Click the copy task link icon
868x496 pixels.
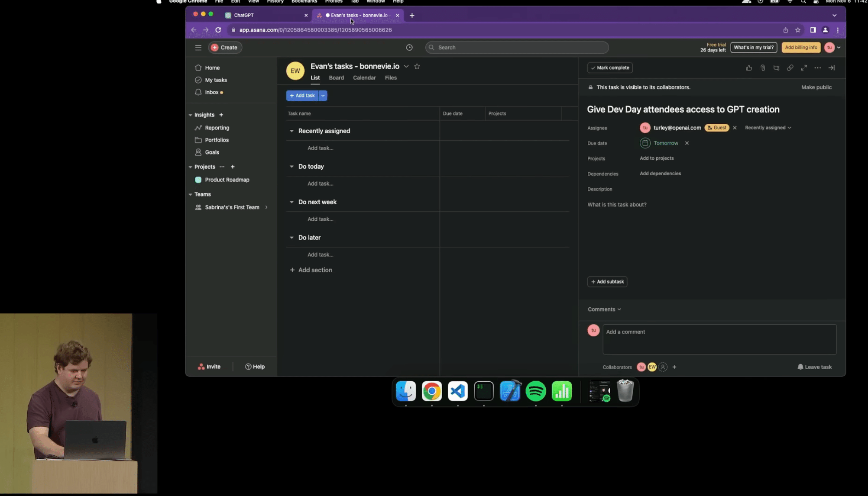coord(790,68)
